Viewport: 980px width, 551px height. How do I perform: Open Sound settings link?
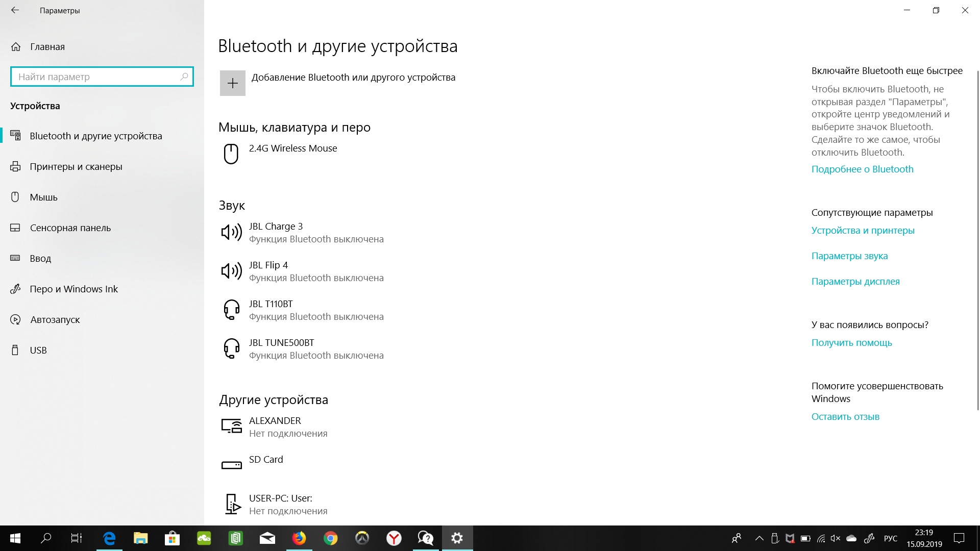tap(849, 256)
